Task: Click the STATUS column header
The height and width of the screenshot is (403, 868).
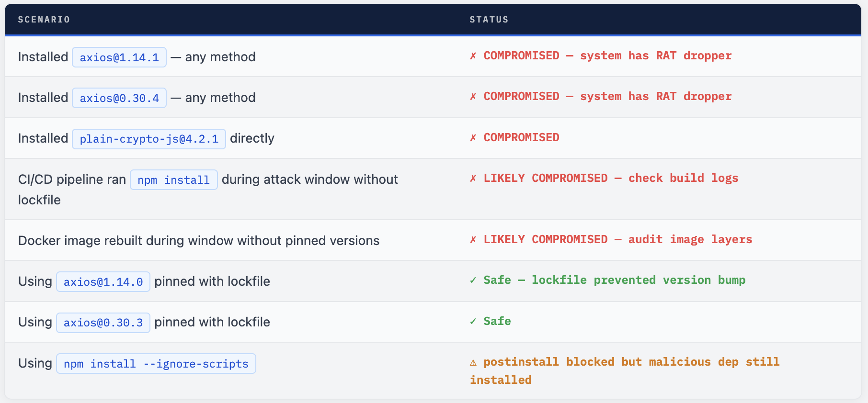Action: 489,20
